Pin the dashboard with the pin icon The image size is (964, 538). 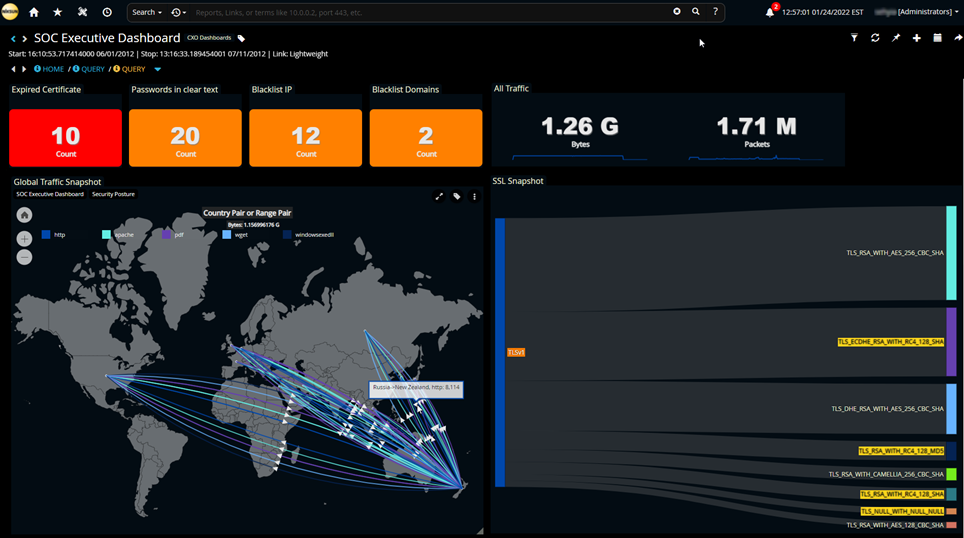coord(896,38)
